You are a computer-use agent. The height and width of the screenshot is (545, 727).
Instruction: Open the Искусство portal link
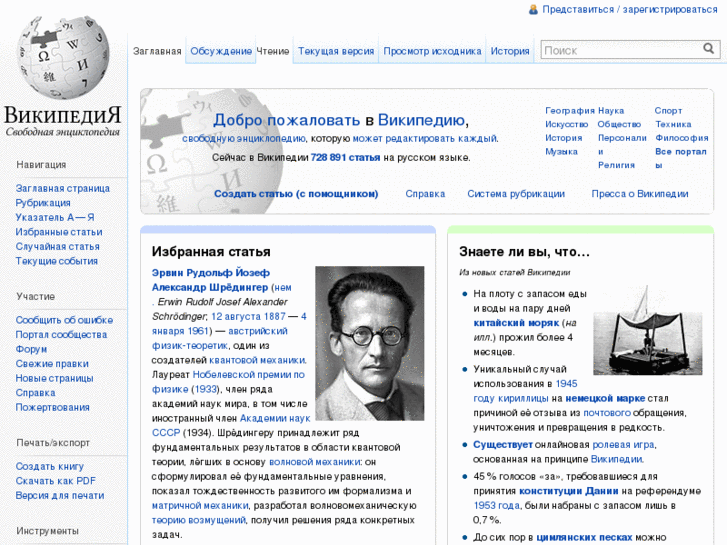(x=567, y=124)
